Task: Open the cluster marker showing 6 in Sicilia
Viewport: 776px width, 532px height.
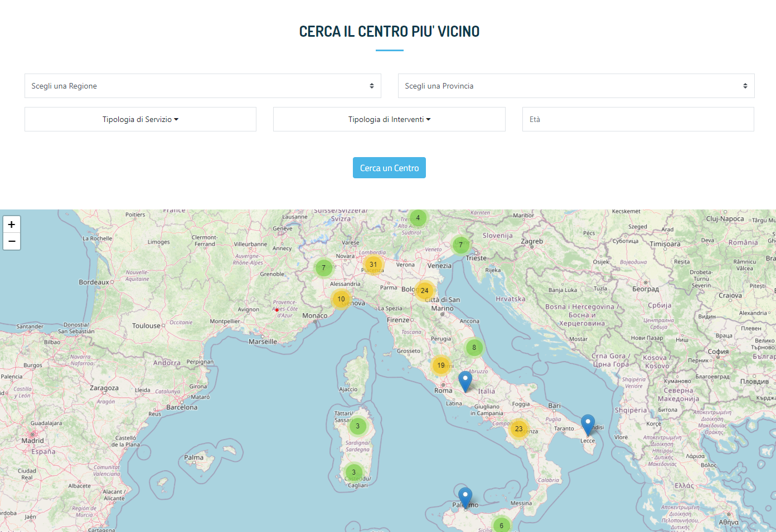Action: [502, 525]
